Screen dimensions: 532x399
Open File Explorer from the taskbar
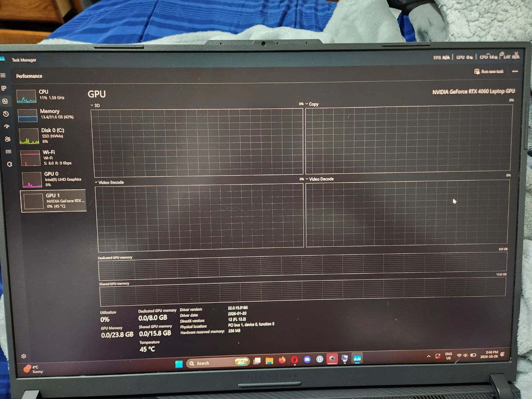(x=269, y=361)
